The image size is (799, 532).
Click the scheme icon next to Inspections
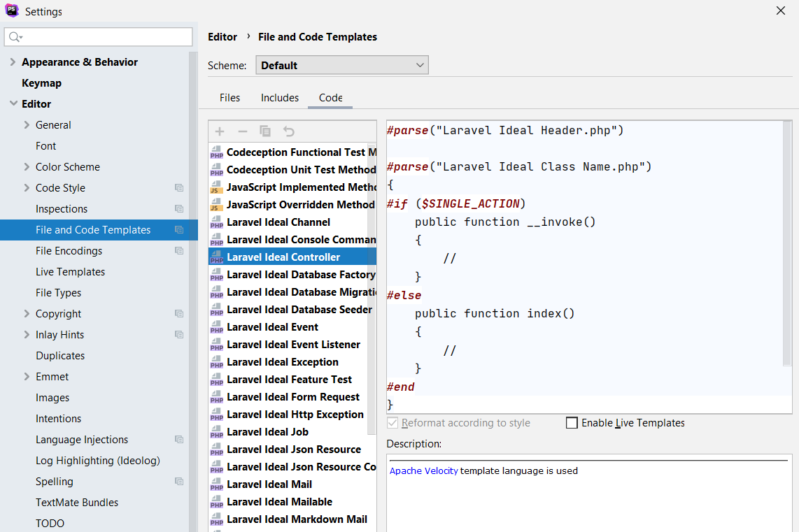179,209
